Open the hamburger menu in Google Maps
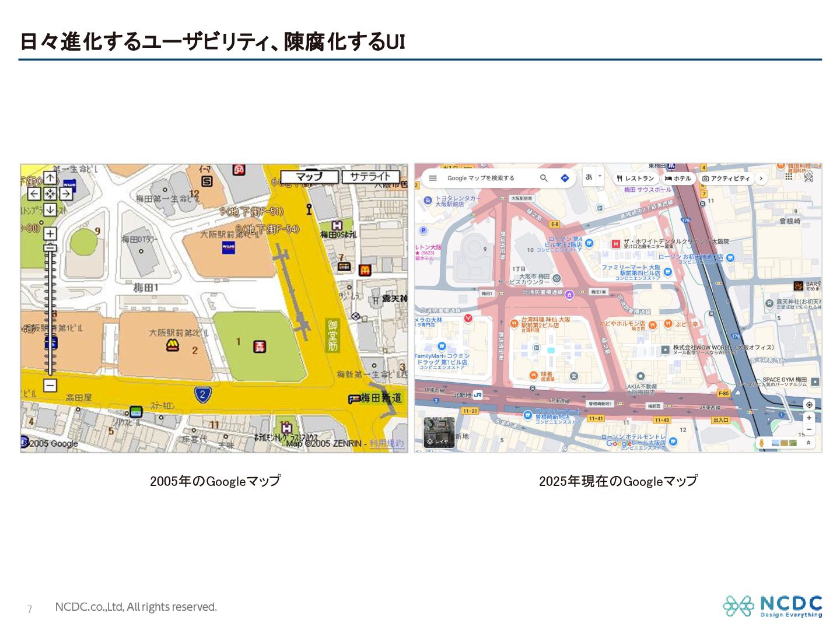The width and height of the screenshot is (840, 630). click(x=433, y=178)
